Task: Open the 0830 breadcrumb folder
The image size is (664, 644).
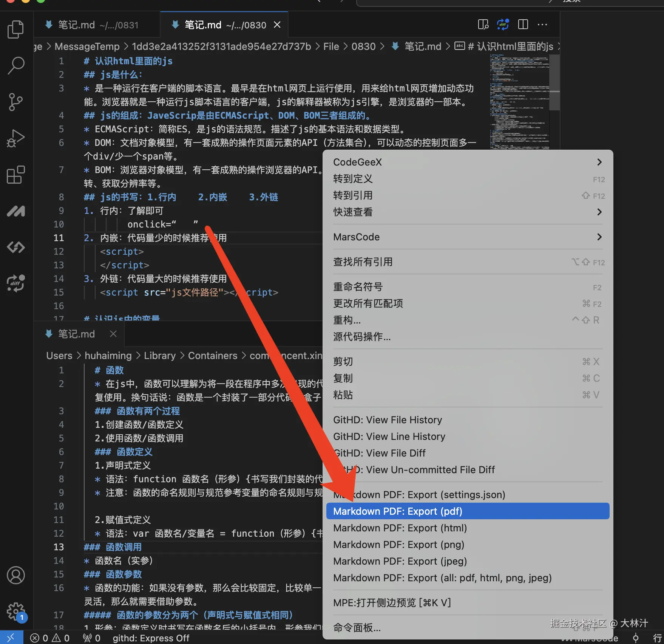Action: tap(363, 46)
